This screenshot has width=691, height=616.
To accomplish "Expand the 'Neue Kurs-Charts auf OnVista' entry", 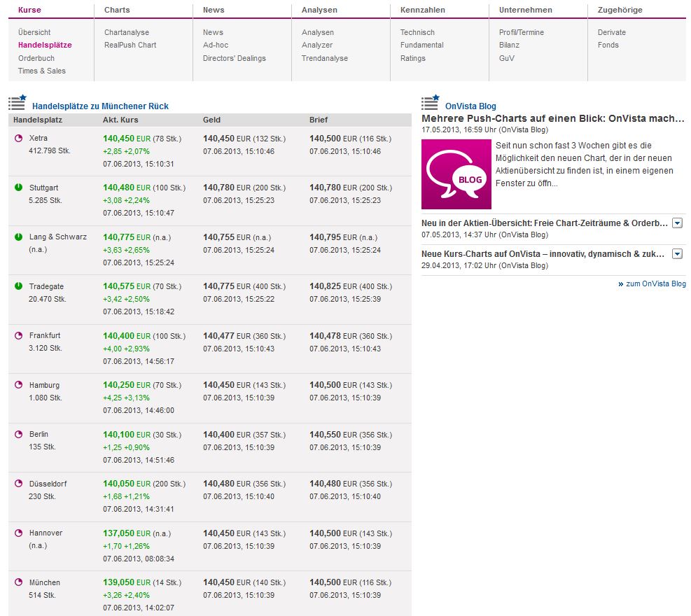I will pyautogui.click(x=677, y=253).
